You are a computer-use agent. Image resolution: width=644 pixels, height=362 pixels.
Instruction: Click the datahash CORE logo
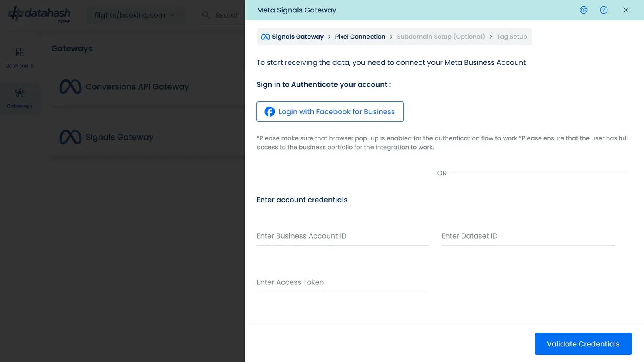39,14
